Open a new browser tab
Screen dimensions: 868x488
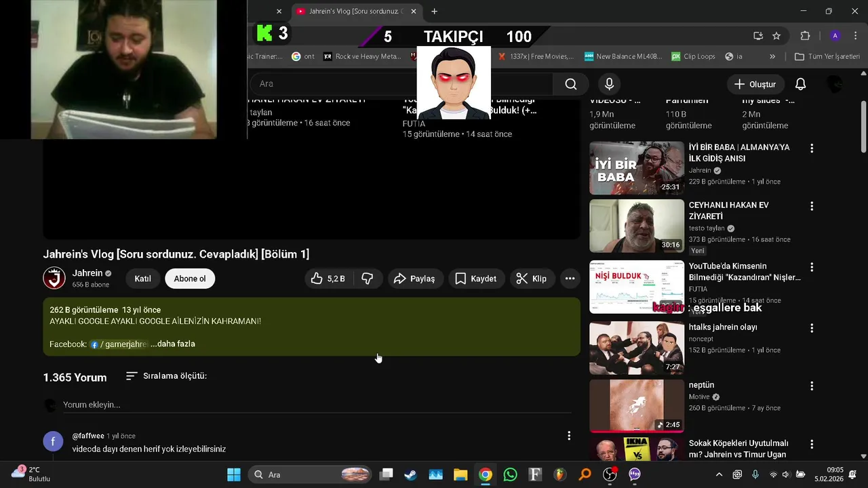435,12
